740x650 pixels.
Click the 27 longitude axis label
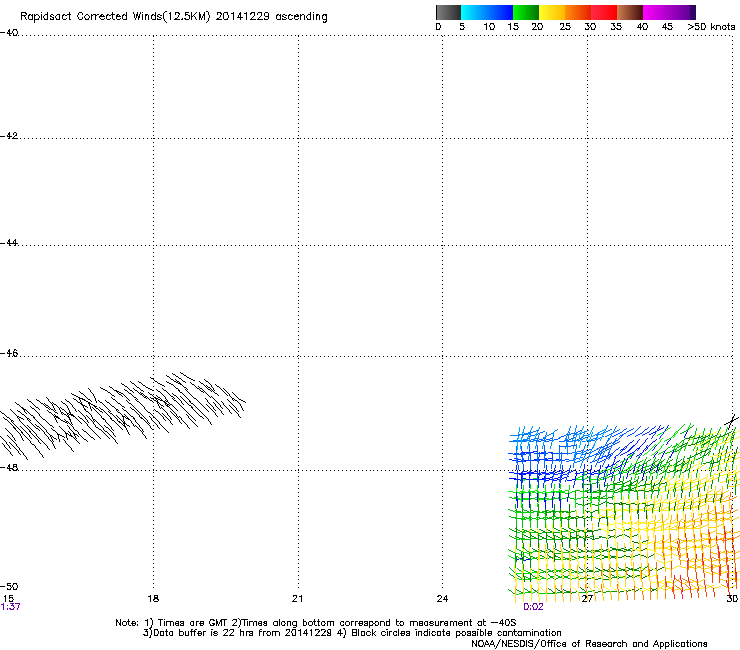[x=587, y=599]
